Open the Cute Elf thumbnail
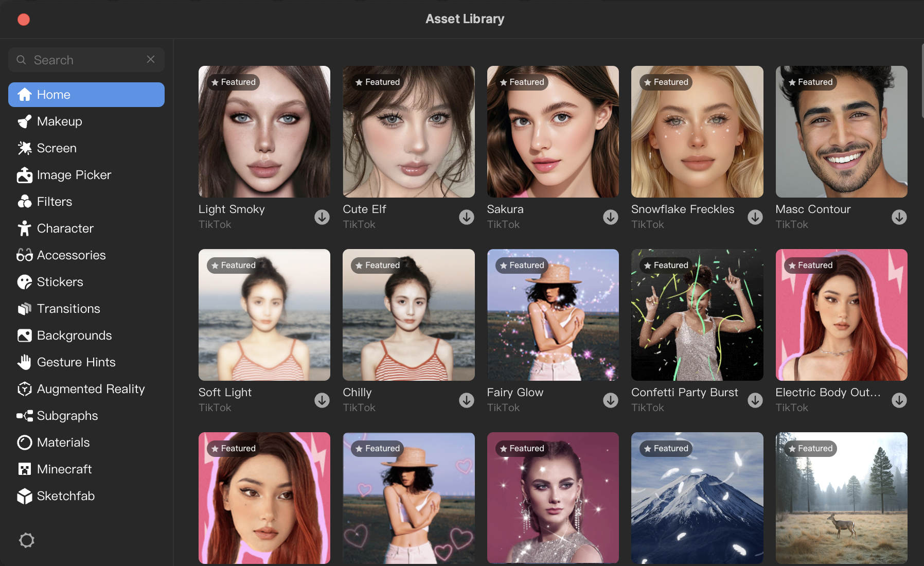The height and width of the screenshot is (566, 924). click(x=408, y=132)
